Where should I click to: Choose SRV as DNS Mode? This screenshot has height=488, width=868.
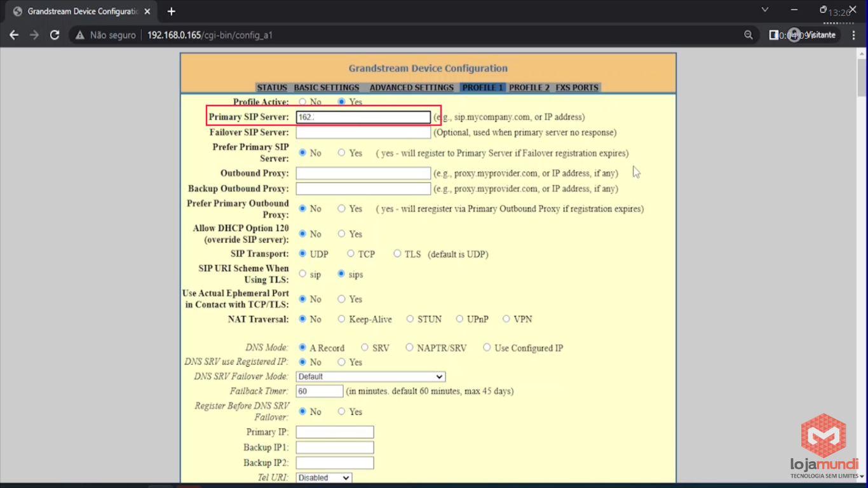tap(365, 348)
